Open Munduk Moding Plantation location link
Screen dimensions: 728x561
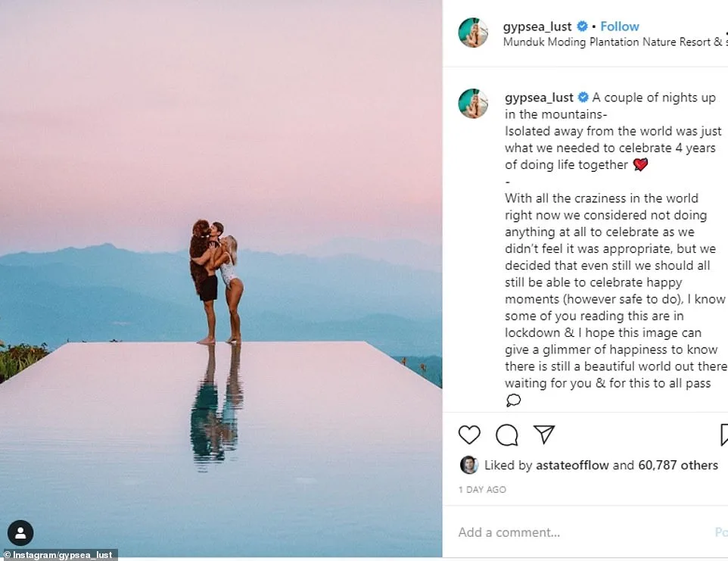615,42
